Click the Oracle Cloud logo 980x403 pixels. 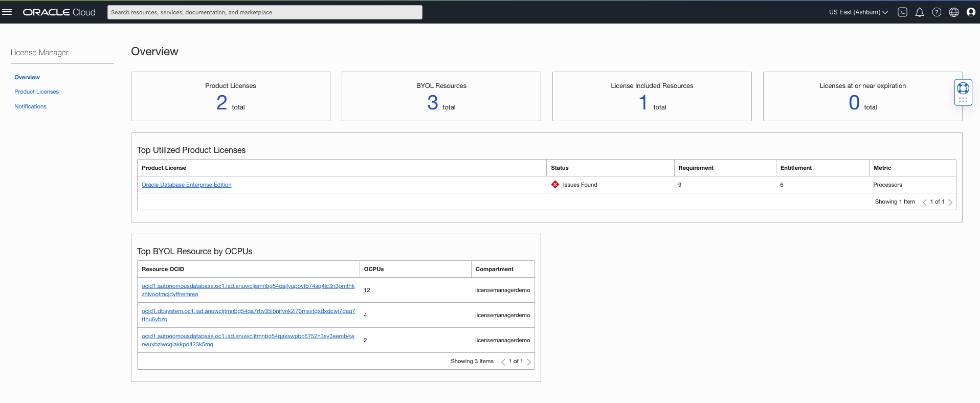point(59,12)
